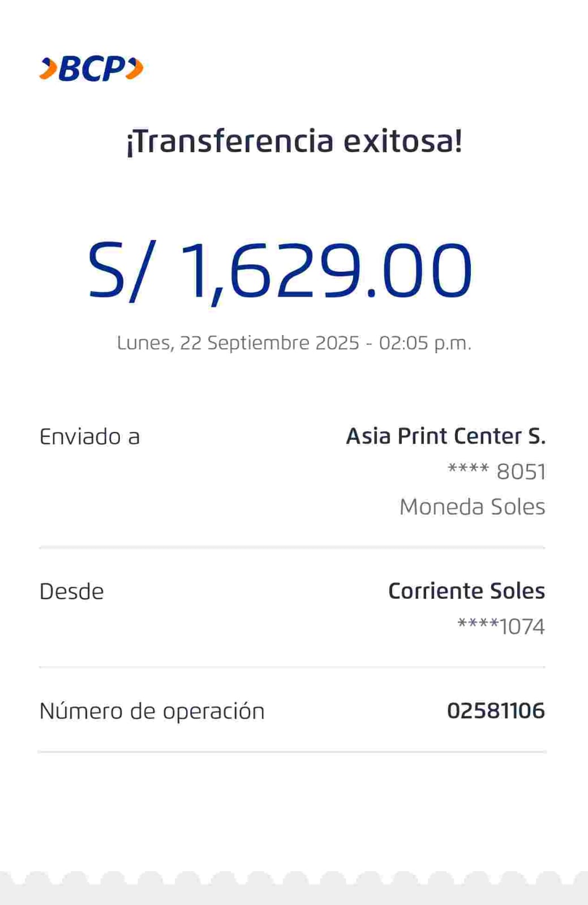Click the Número de operación label

(152, 711)
